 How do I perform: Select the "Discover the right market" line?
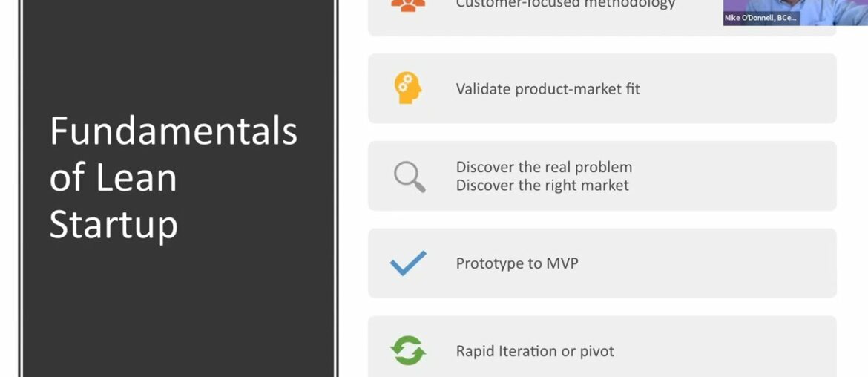click(x=542, y=185)
